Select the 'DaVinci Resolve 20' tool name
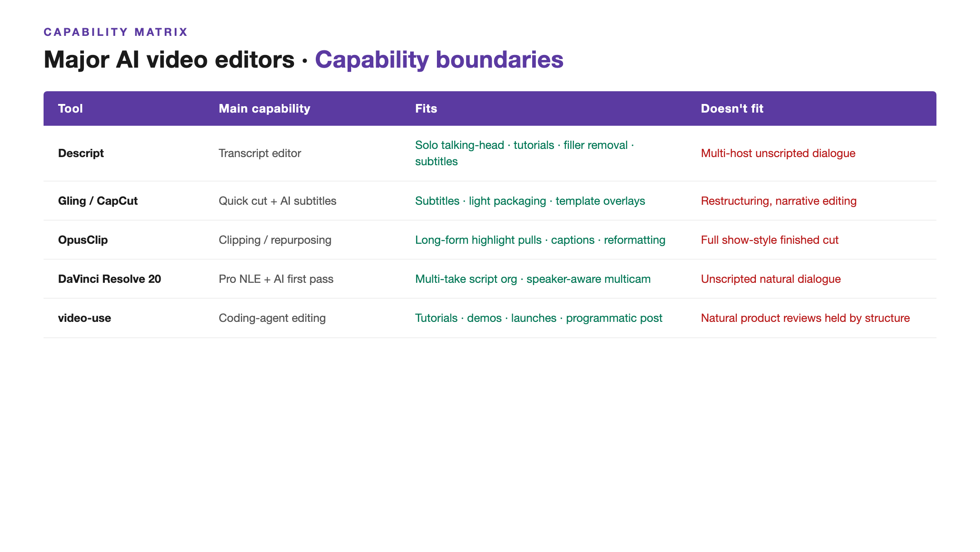Viewport: 980px width, 552px height. (109, 279)
